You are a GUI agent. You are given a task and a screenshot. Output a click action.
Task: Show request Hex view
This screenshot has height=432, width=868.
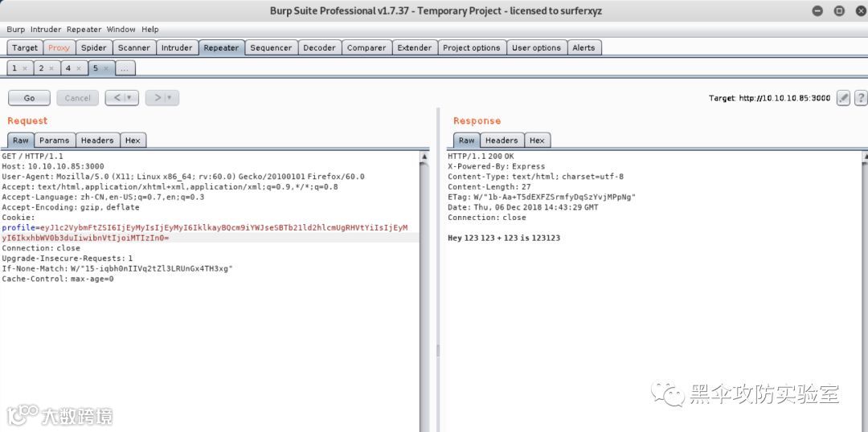[x=133, y=140]
